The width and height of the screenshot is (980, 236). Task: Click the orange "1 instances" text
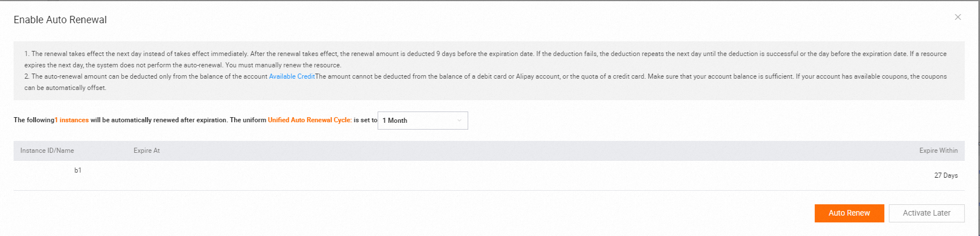click(x=72, y=120)
